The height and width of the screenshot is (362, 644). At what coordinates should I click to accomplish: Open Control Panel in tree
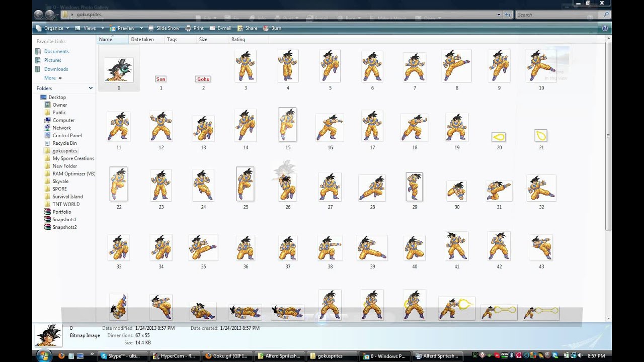point(63,135)
